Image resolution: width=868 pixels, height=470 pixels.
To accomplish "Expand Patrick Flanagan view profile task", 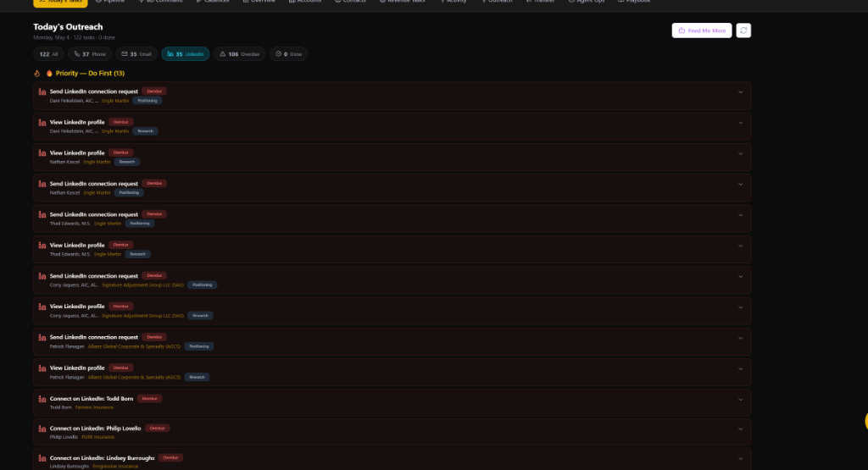I will click(740, 369).
